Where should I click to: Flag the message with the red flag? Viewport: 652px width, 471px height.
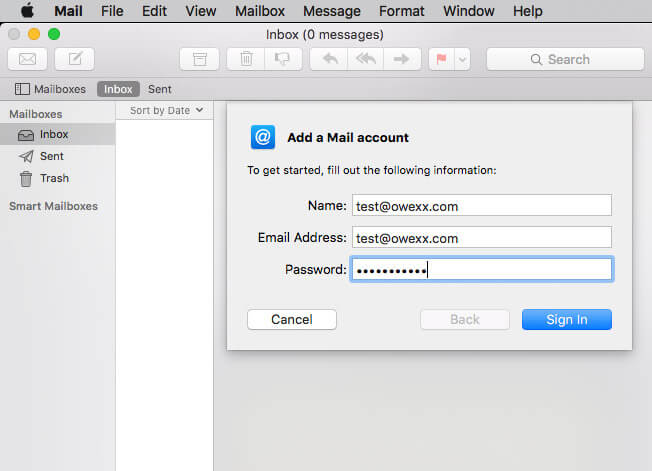(440, 59)
